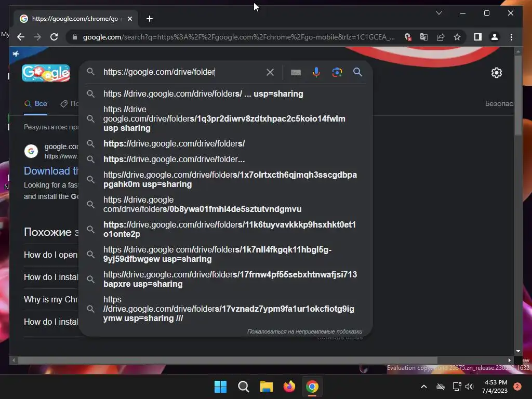Choose suggestion with '17vznadz7ypm9fa1ur1okcfiotg9ig'
532x399 pixels.
225,309
